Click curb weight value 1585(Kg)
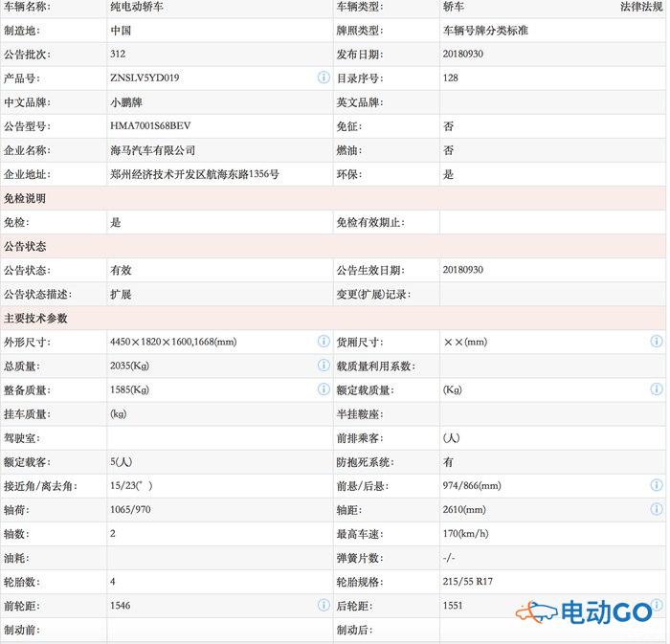Image resolution: width=670 pixels, height=644 pixels. [x=129, y=389]
